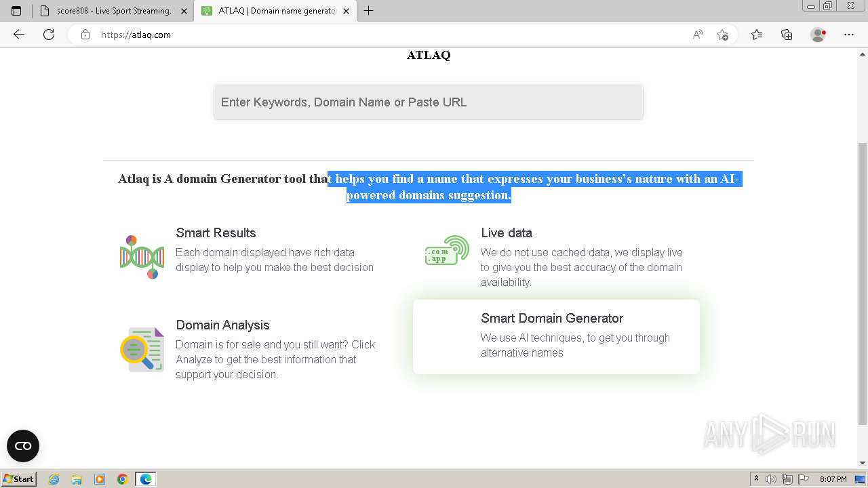The height and width of the screenshot is (488, 868).
Task: Close the ATLAQ tab
Action: (x=347, y=11)
